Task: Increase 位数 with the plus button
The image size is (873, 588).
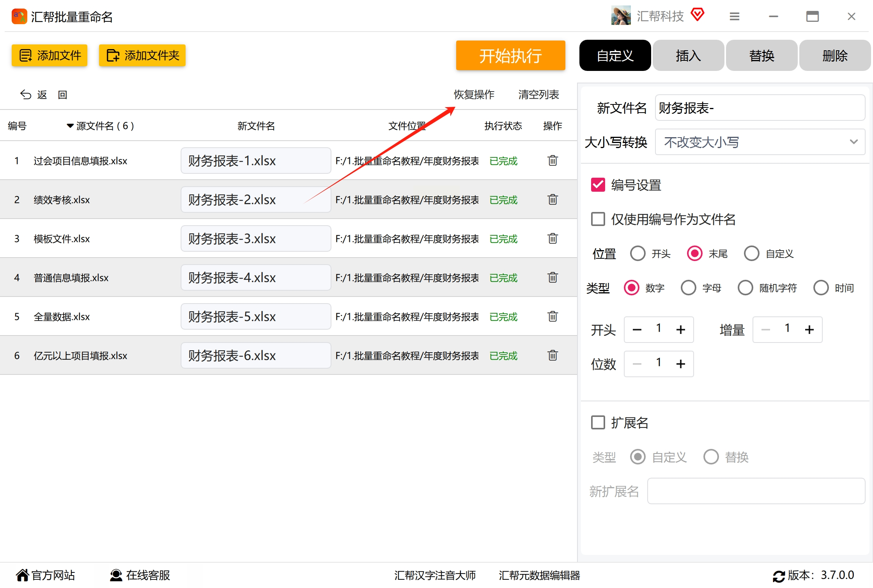Action: pyautogui.click(x=680, y=364)
